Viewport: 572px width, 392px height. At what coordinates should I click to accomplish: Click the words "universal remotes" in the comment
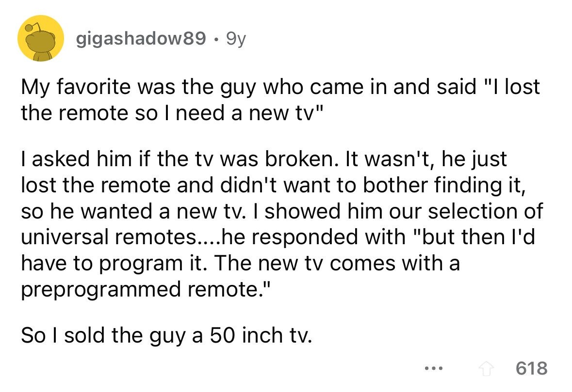click(109, 237)
